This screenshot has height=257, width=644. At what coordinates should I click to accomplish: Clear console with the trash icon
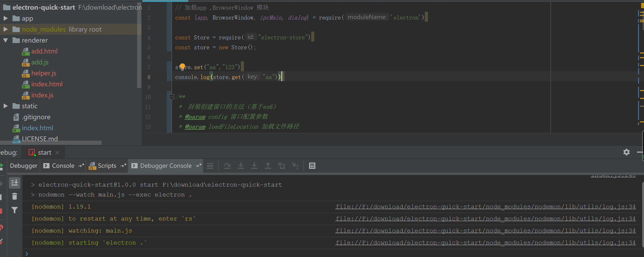coord(15,196)
